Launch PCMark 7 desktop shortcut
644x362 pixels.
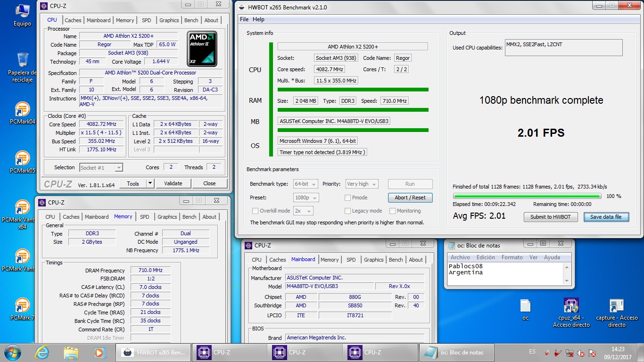click(22, 309)
